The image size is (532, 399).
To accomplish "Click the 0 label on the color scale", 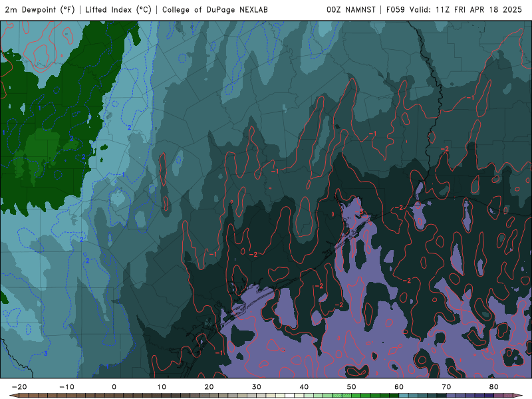I will 114,387.
